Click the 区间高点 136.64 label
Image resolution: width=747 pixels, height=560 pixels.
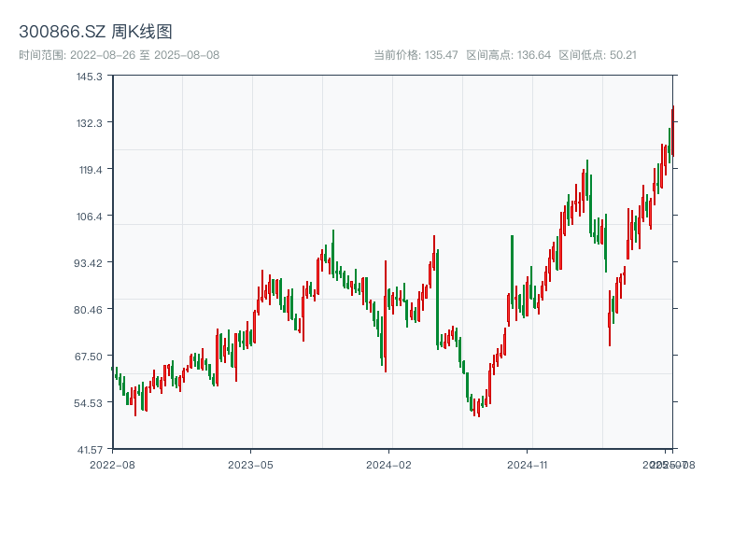click(x=508, y=55)
